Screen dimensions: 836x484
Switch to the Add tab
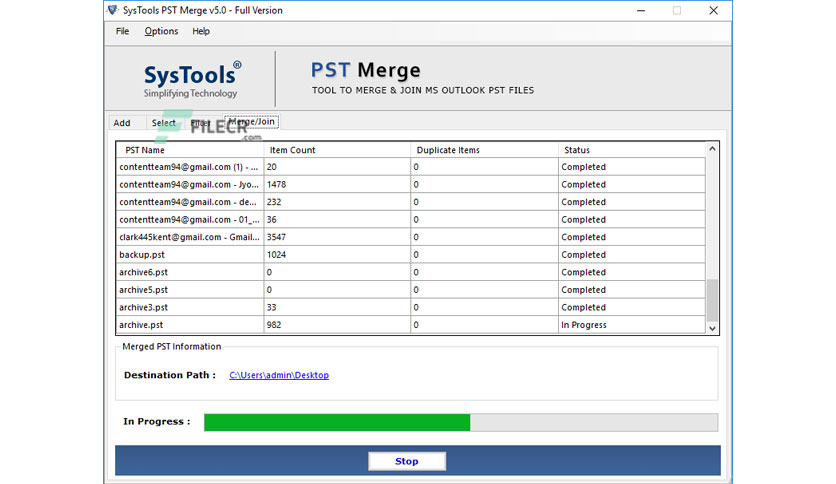pos(122,123)
